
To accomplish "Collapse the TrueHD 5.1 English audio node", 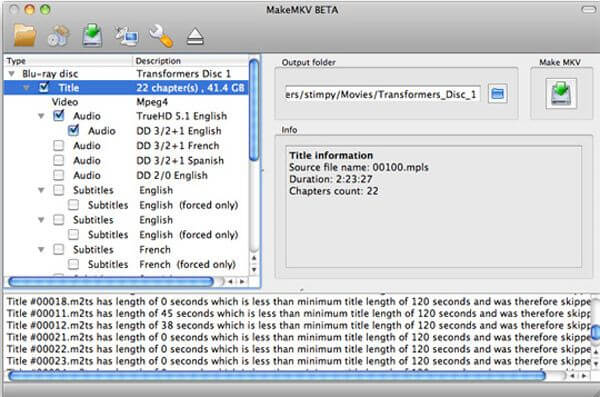I will point(41,116).
